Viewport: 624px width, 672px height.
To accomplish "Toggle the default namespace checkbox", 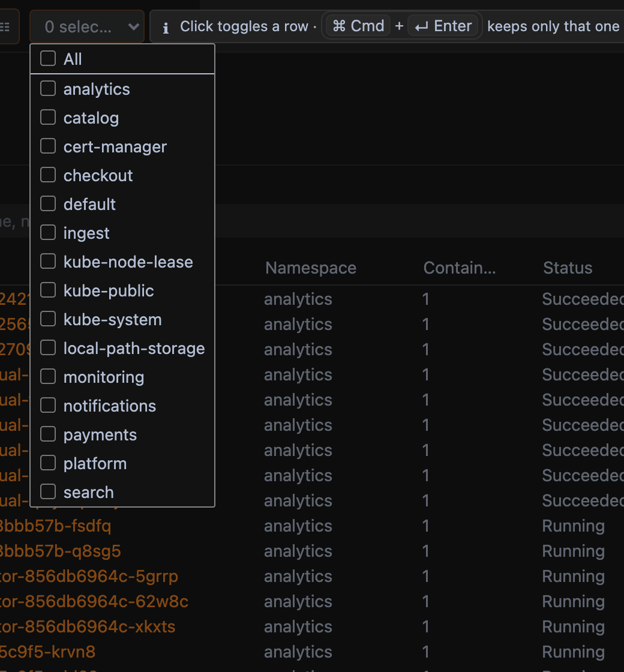I will click(x=48, y=203).
